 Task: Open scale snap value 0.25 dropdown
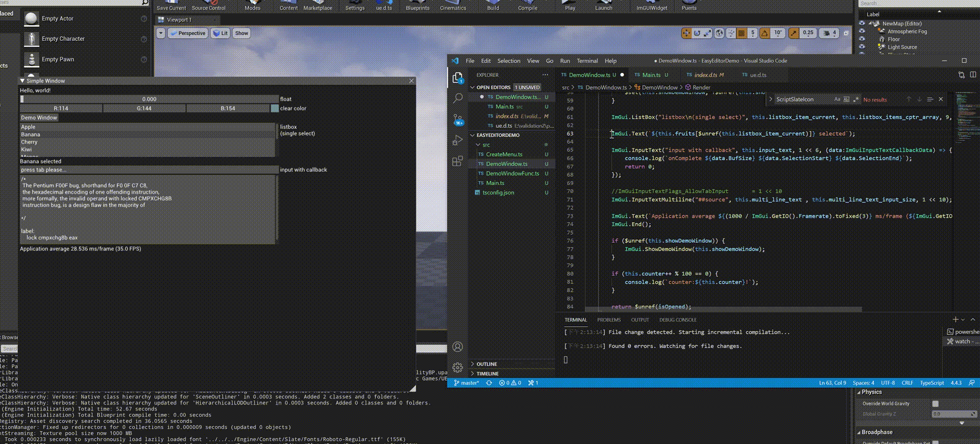pos(808,33)
